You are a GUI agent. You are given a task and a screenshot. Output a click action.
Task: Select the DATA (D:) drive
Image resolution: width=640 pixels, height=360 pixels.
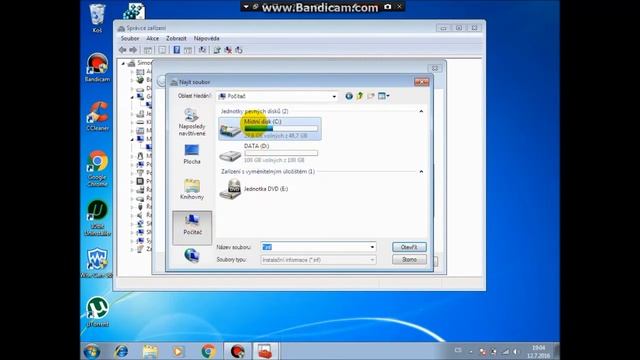point(270,153)
